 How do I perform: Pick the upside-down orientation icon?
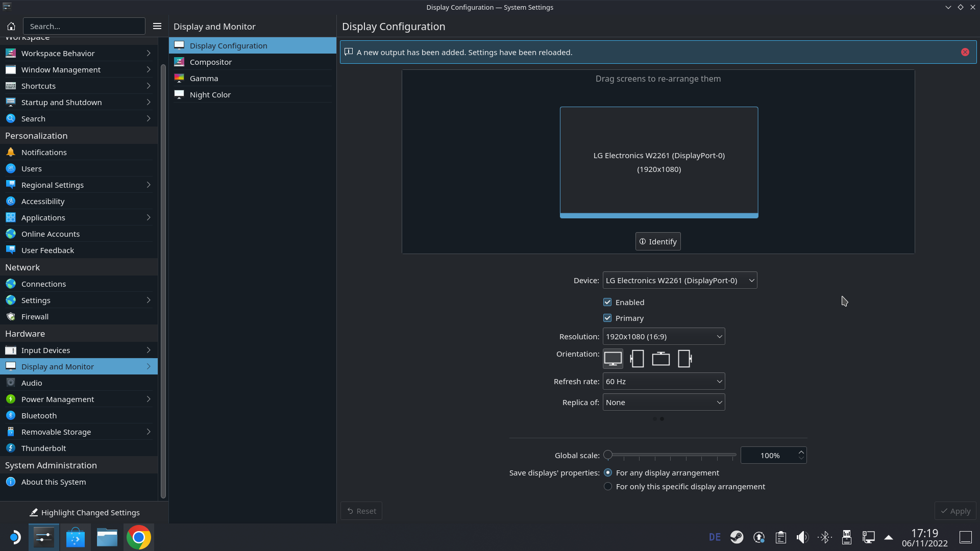click(661, 359)
